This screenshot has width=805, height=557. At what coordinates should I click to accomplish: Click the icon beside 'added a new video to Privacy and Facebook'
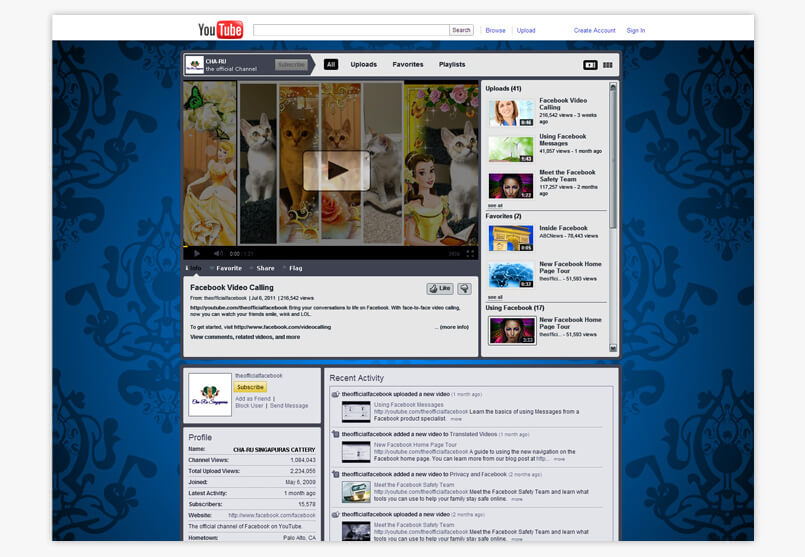point(335,474)
